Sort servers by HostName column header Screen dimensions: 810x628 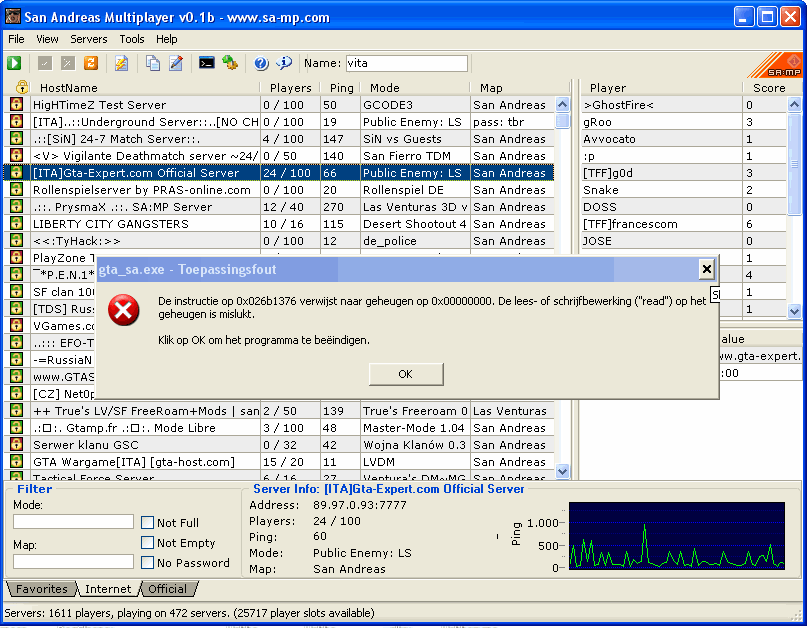coord(145,88)
